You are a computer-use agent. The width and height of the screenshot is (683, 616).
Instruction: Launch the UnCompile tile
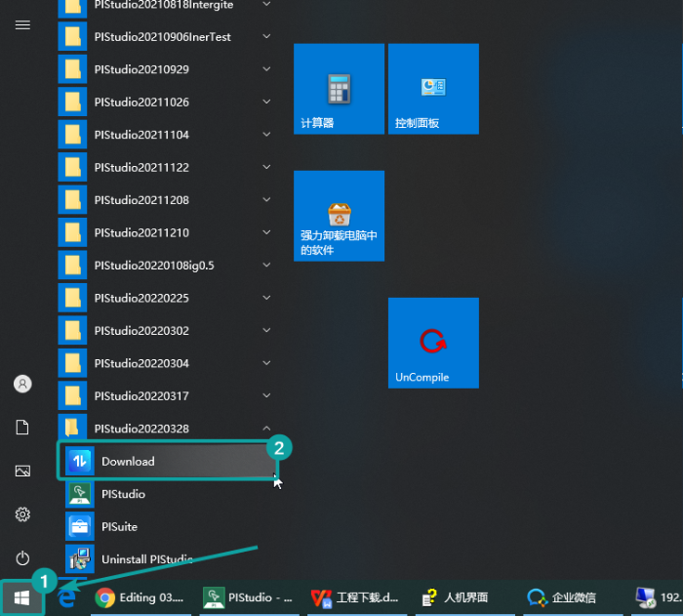(x=432, y=344)
